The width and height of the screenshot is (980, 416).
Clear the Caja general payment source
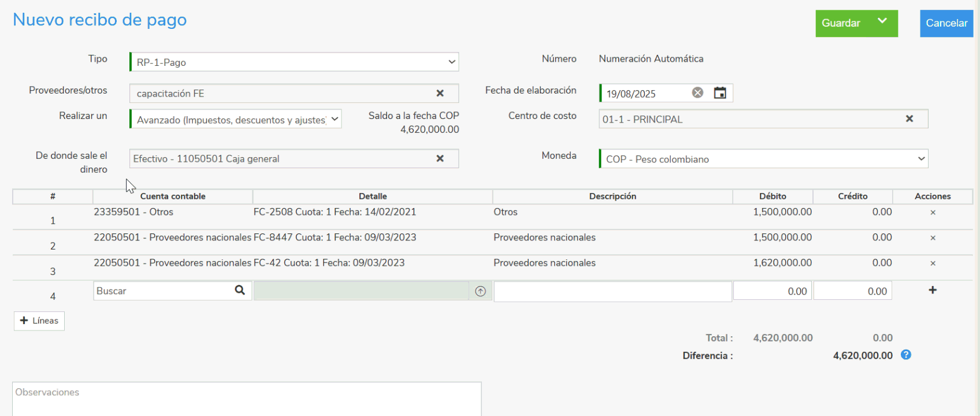click(440, 158)
